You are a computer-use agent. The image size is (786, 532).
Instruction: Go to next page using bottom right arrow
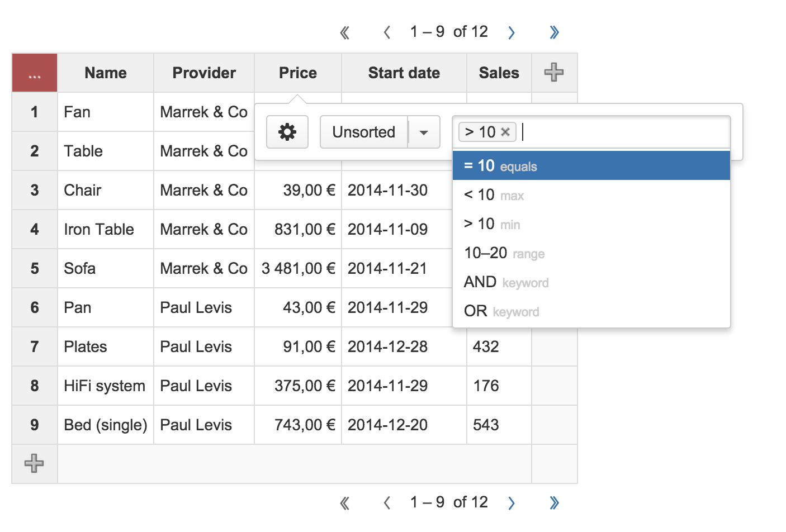point(511,503)
